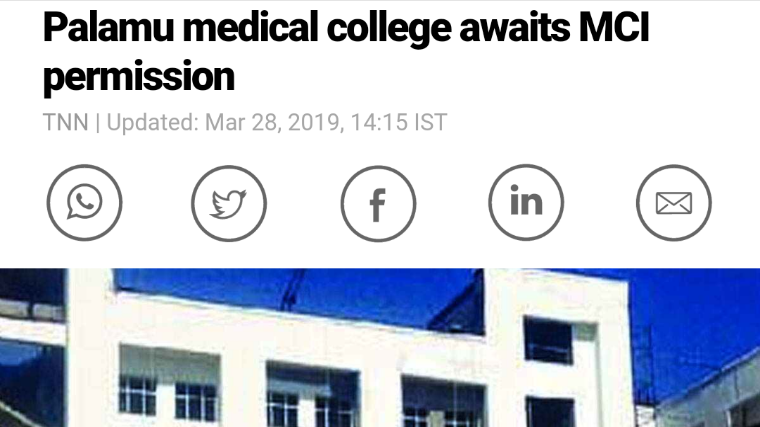Email the article using envelope icon
The width and height of the screenshot is (760, 427).
point(674,203)
